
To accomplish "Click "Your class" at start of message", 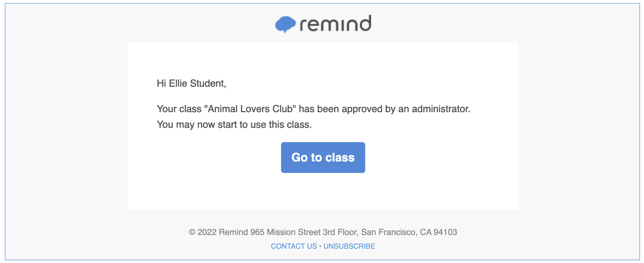I will 178,109.
